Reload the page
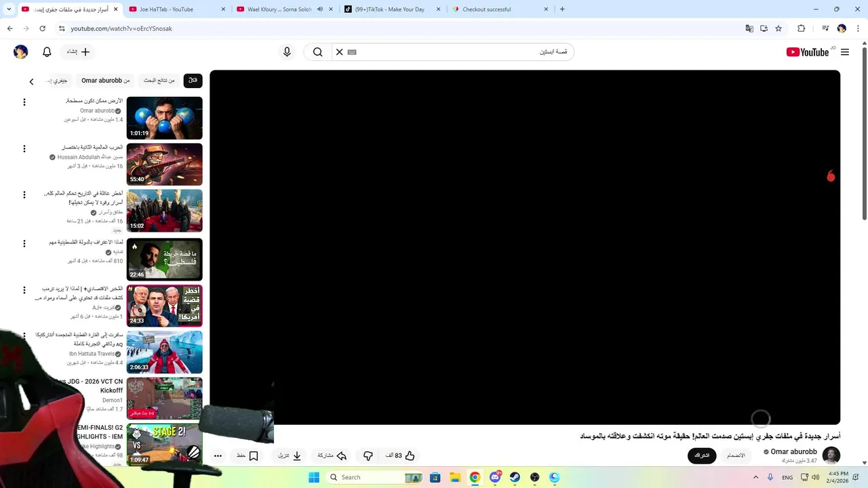The height and width of the screenshot is (488, 868). click(x=42, y=28)
